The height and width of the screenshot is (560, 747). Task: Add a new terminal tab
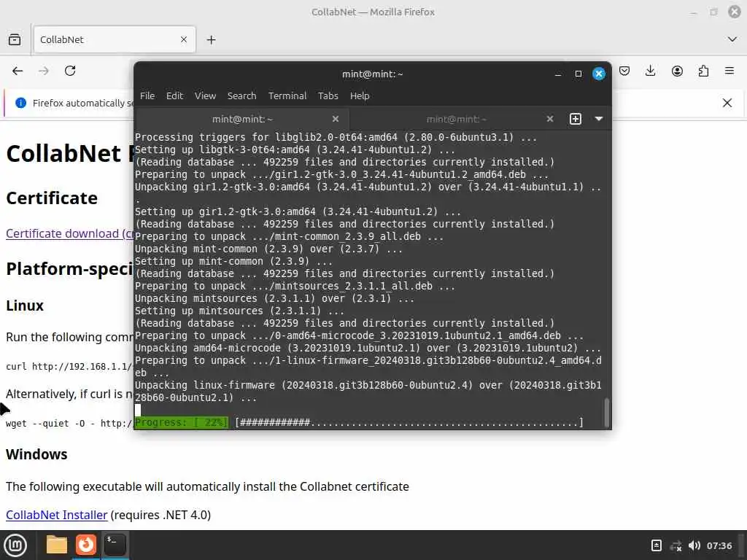576,119
